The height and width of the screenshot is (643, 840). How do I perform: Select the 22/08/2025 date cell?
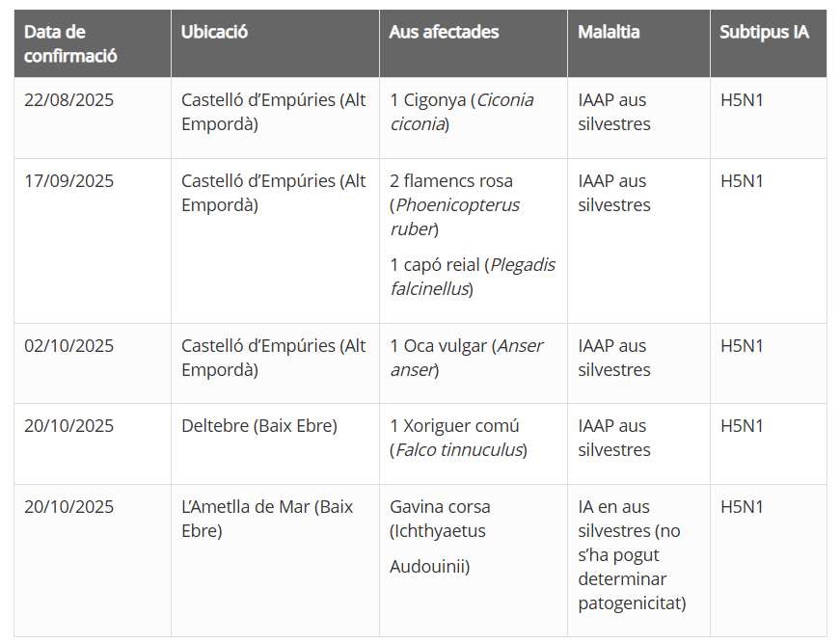click(x=68, y=100)
